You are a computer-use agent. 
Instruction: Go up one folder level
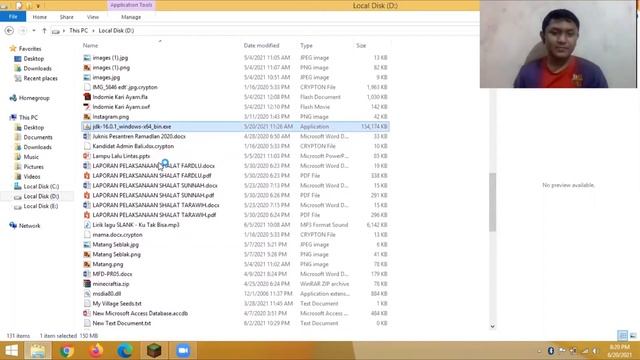(x=44, y=31)
